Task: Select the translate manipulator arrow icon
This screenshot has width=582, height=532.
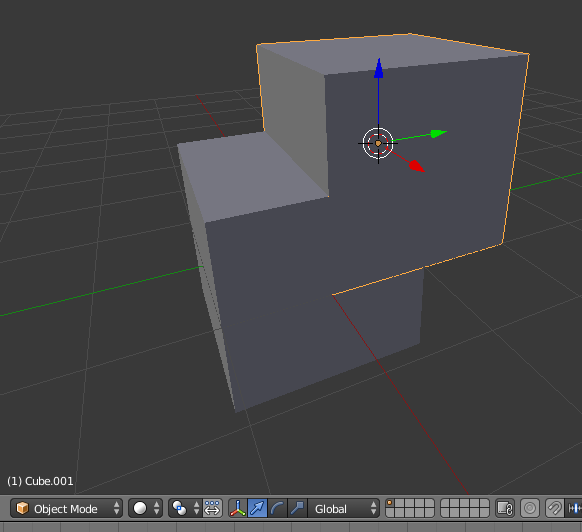Action: [x=257, y=508]
